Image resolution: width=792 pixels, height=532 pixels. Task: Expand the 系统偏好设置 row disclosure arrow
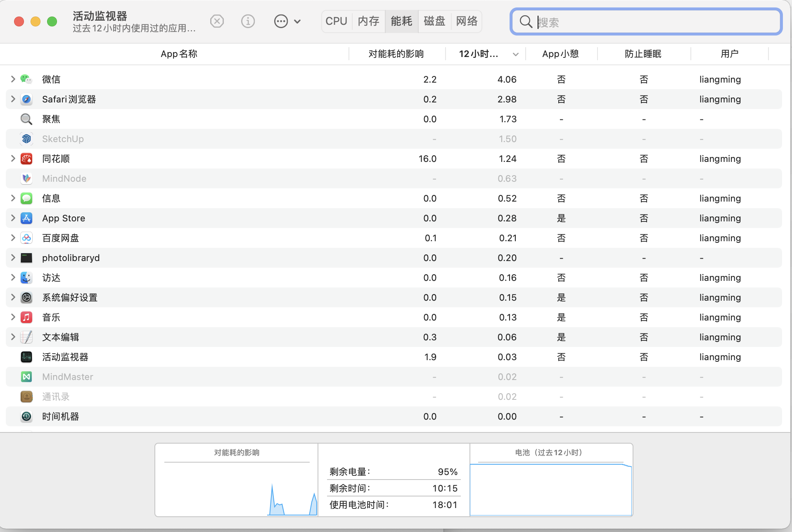[13, 297]
